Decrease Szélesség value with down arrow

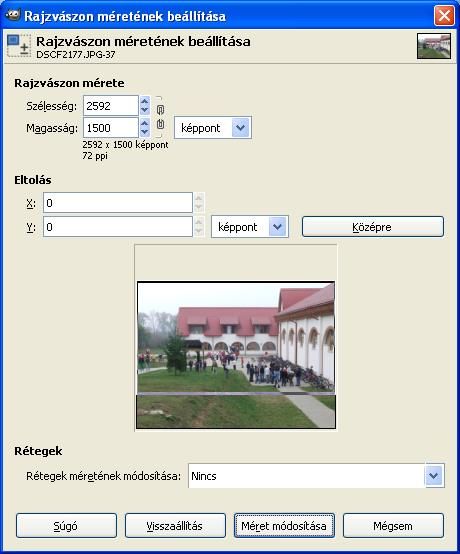(144, 110)
